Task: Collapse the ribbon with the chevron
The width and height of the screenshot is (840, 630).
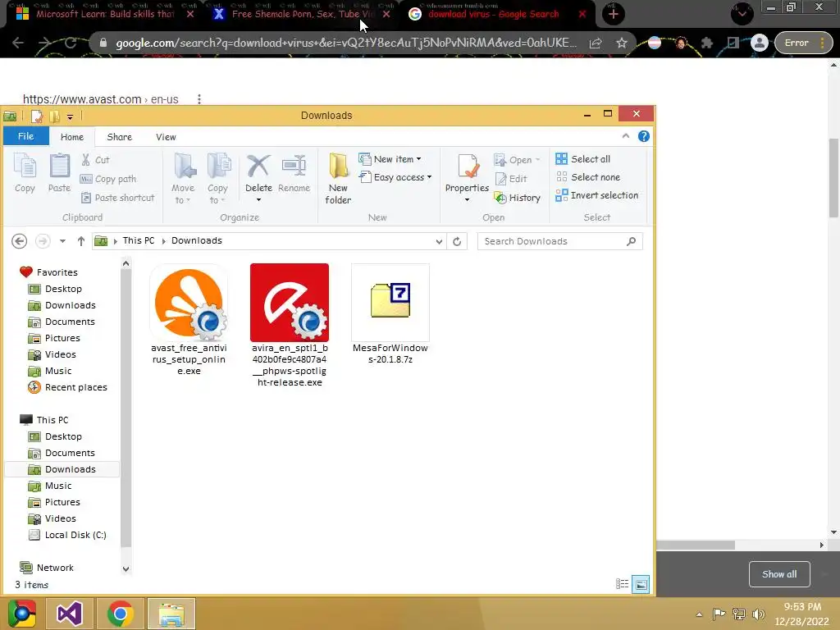Action: 626,136
